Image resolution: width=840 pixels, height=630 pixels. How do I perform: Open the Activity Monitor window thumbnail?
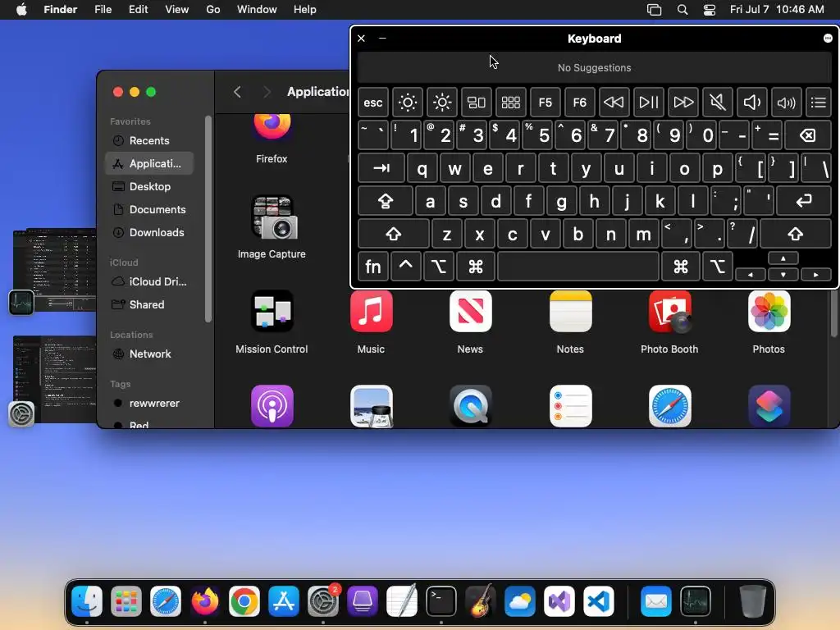click(x=53, y=271)
